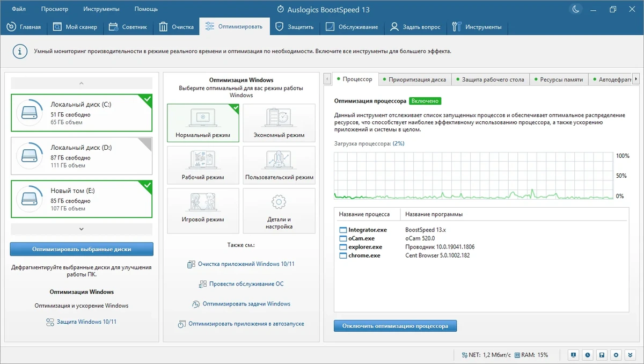Click the Включено status badge
The width and height of the screenshot is (644, 364).
tap(425, 100)
